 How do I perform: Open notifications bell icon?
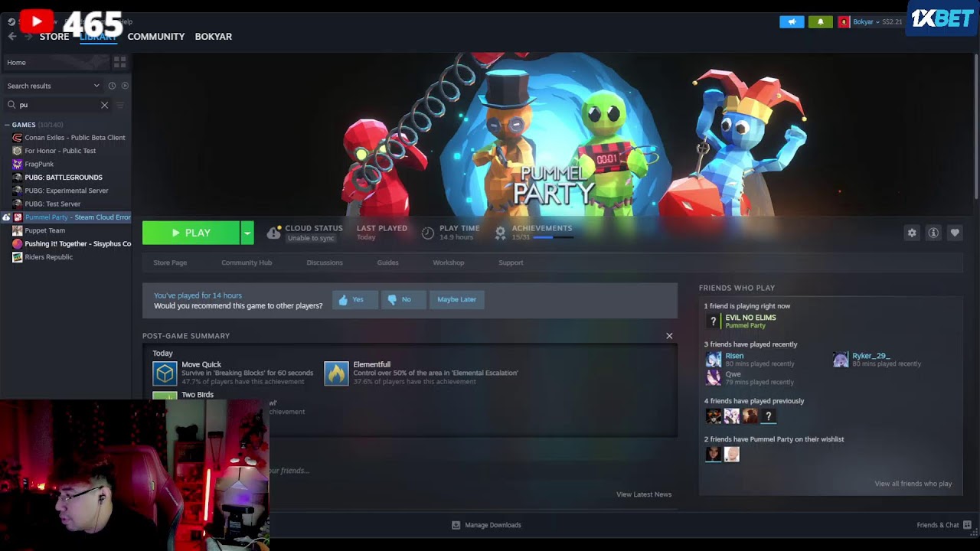pos(820,21)
